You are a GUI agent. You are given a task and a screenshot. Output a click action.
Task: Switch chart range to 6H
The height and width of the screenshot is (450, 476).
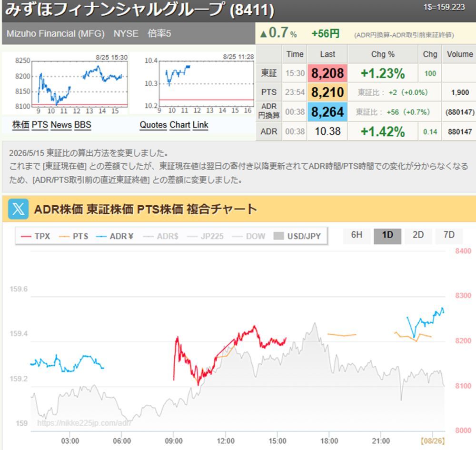[357, 235]
